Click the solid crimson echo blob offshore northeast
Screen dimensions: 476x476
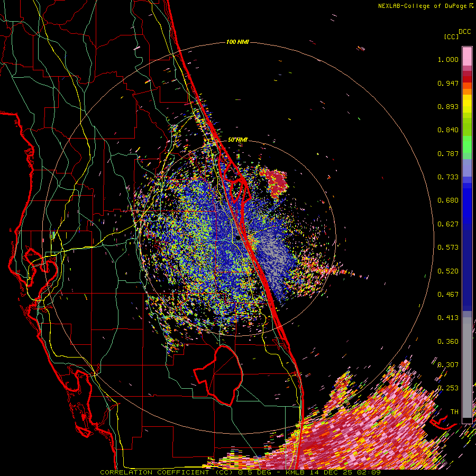click(x=277, y=182)
